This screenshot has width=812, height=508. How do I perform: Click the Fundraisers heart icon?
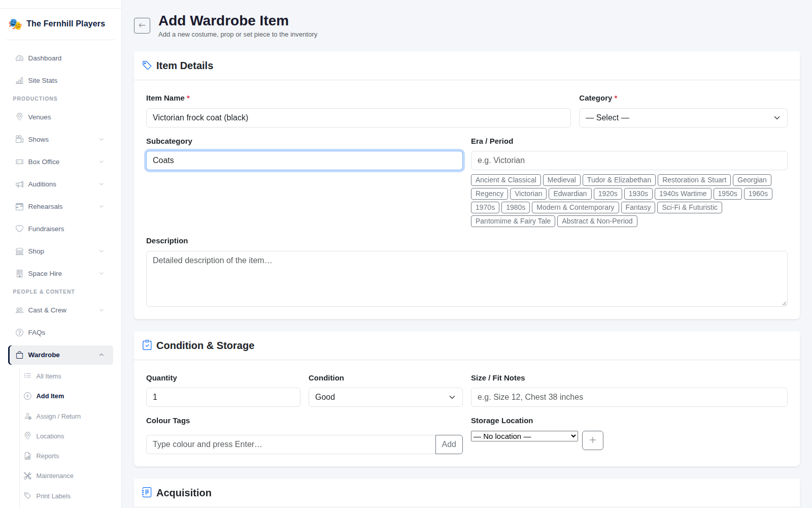pyautogui.click(x=19, y=229)
